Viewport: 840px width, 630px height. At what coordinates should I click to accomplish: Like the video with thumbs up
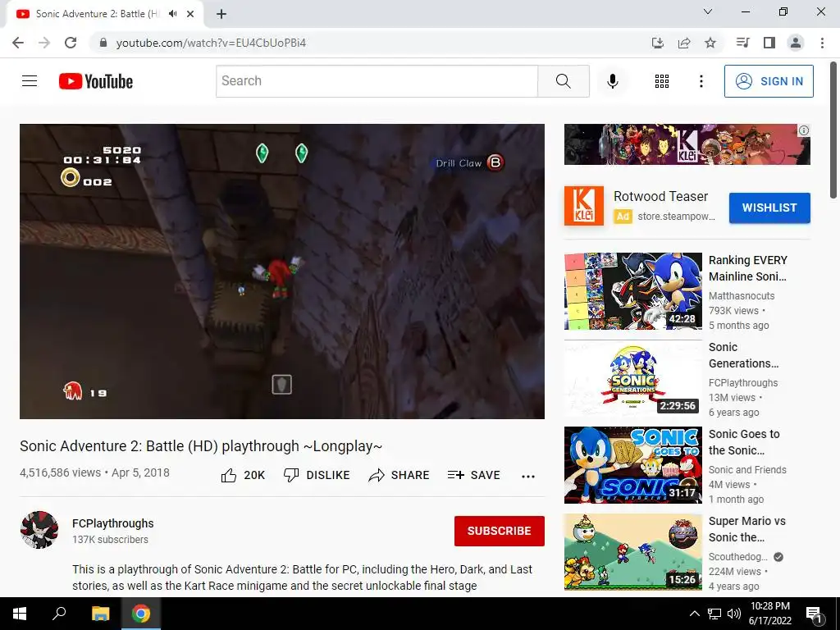point(243,475)
